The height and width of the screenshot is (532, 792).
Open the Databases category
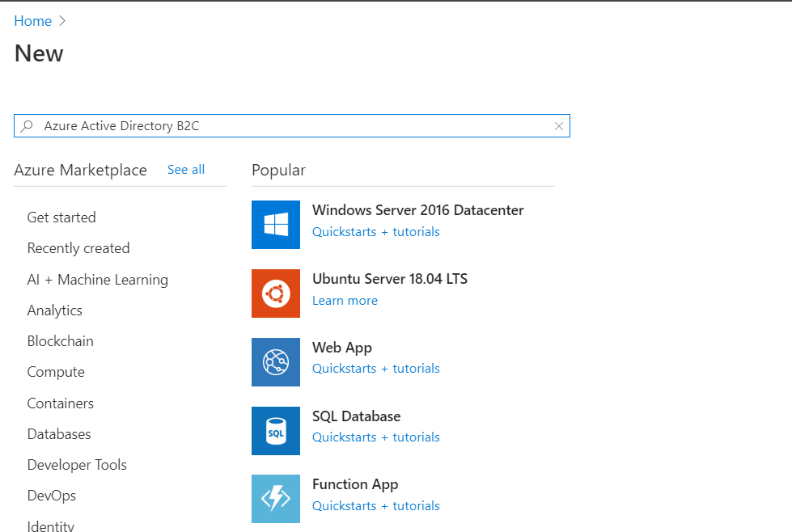pos(59,434)
